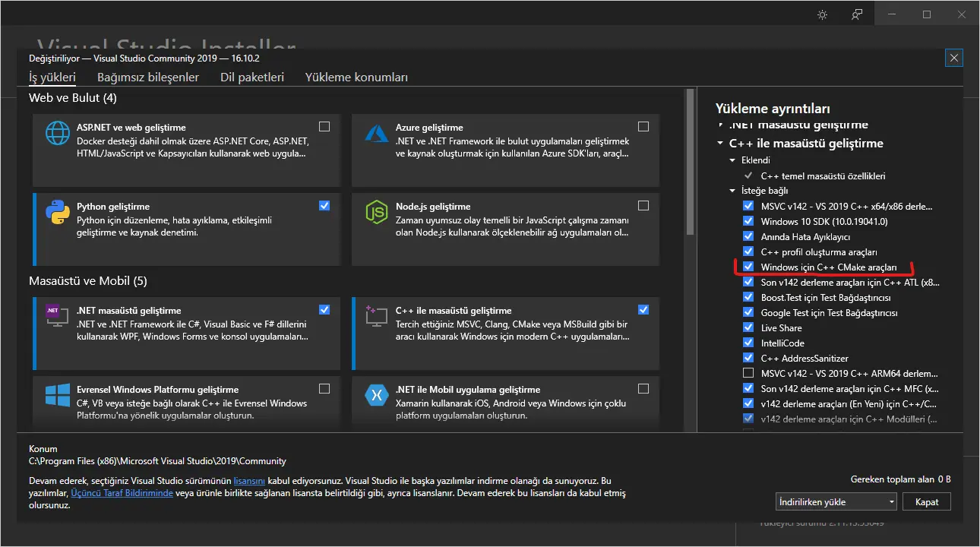Uncheck v142 derleme araçları için C++/CLI
This screenshot has height=547, width=980.
pos(748,403)
